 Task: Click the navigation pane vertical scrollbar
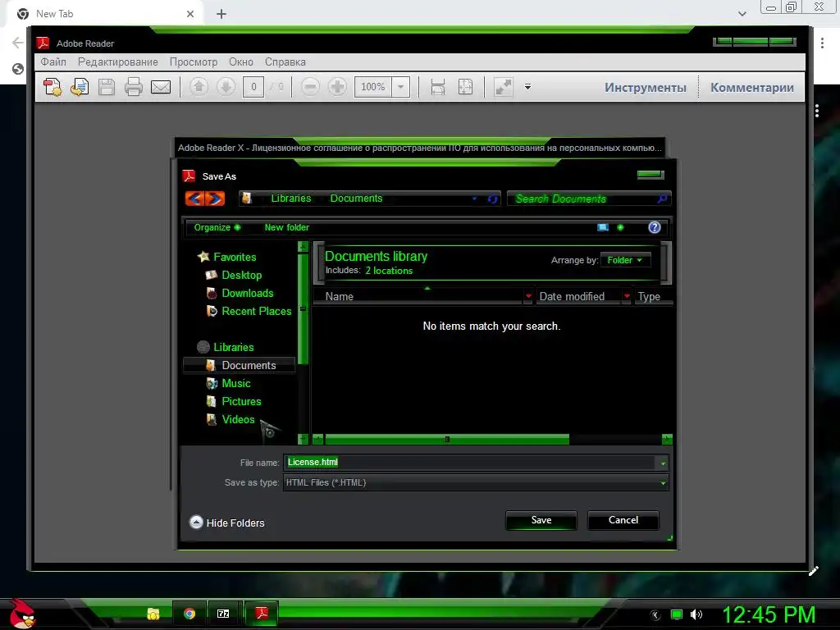point(304,309)
